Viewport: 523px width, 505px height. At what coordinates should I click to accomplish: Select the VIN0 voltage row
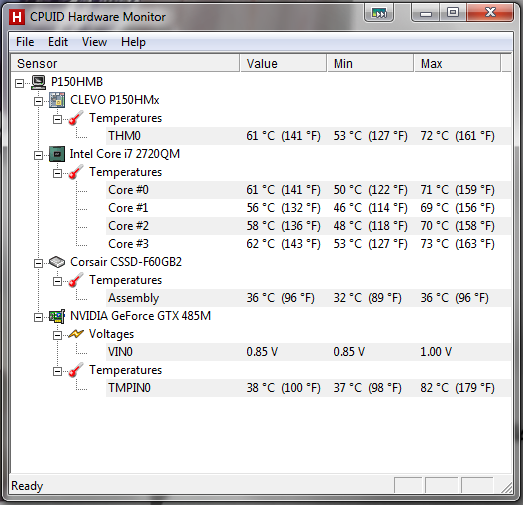tap(308, 352)
